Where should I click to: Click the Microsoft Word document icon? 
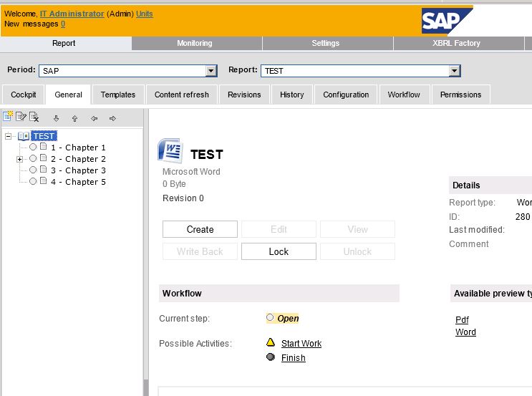[170, 150]
